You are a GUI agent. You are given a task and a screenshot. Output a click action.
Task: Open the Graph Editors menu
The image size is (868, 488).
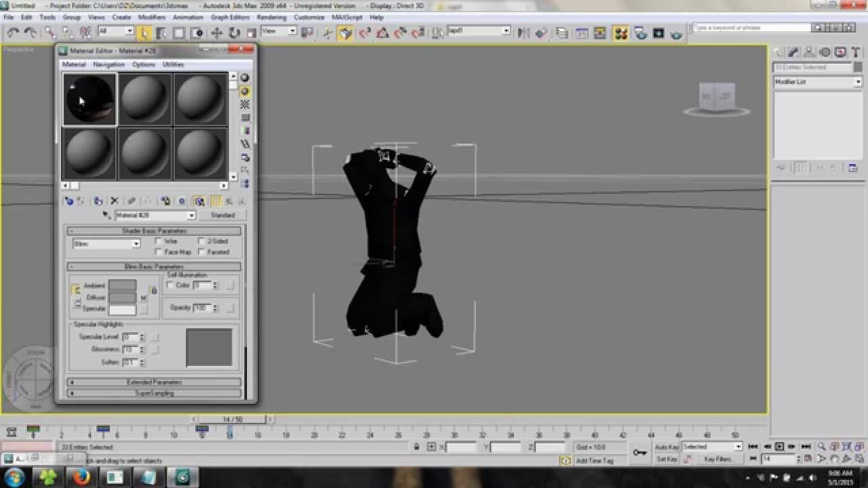point(230,17)
